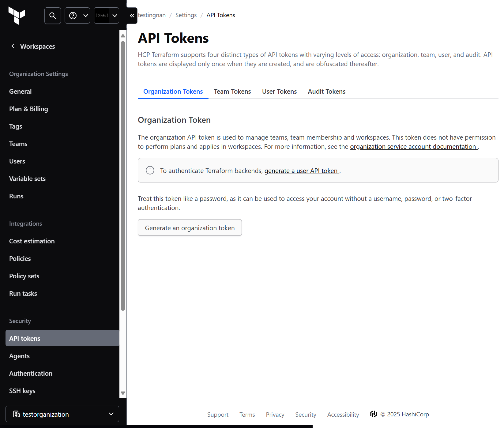
Task: Switch to Organization Tokens tab
Action: (173, 91)
